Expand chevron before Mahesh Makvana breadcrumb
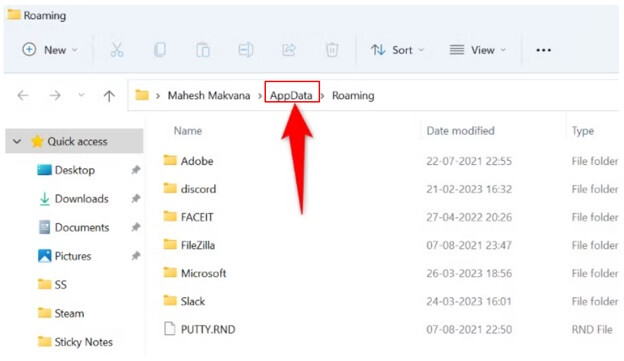Screen dimensions: 624x361 (x=158, y=96)
